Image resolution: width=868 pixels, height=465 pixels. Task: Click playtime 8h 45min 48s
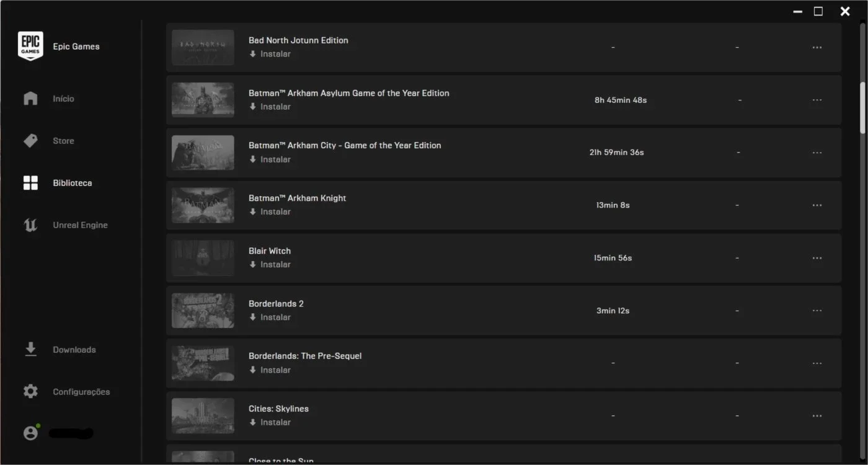click(x=621, y=100)
